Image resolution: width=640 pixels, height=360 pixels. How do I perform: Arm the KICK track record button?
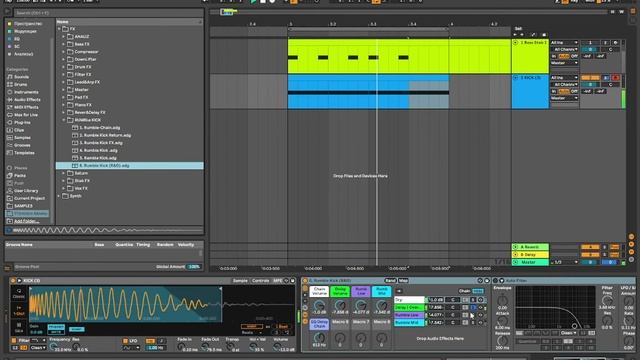pyautogui.click(x=615, y=78)
